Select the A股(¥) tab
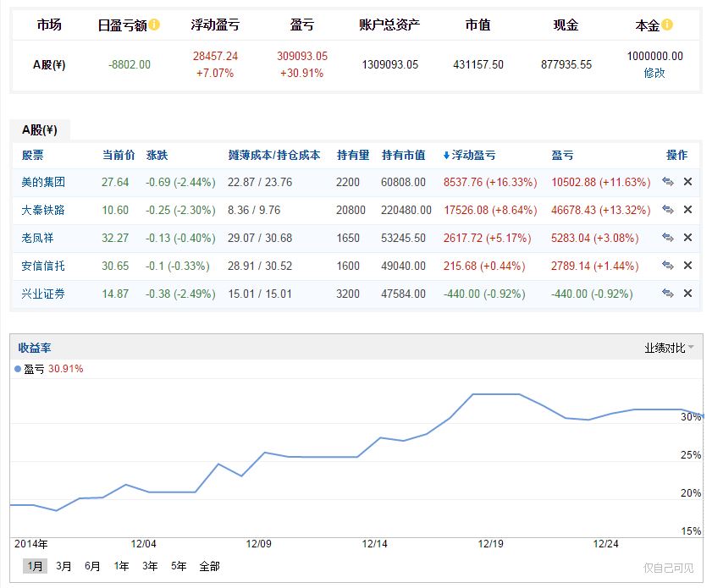The width and height of the screenshot is (712, 588). (40, 130)
